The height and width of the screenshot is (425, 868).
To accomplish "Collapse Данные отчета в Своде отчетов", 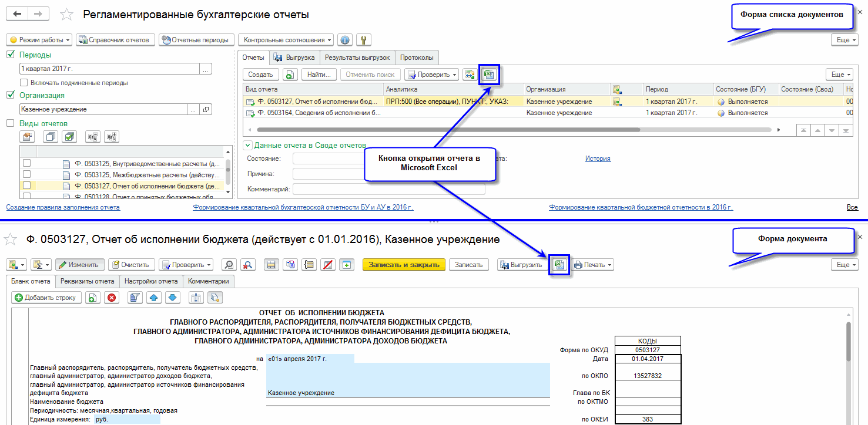I will pyautogui.click(x=248, y=145).
